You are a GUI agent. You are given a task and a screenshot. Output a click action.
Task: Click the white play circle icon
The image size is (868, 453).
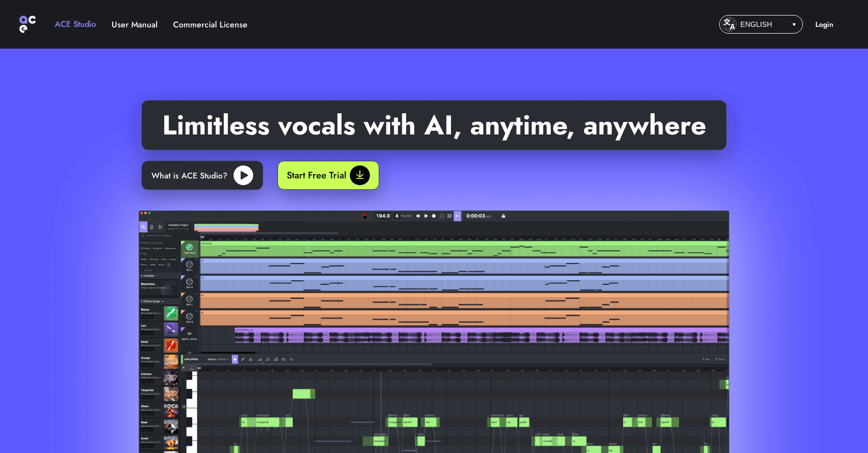[243, 175]
